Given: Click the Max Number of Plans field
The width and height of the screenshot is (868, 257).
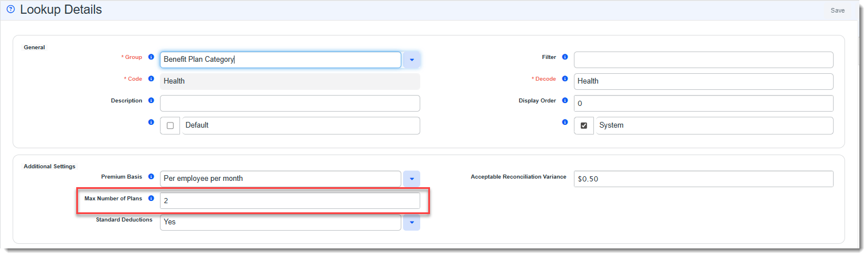Looking at the screenshot, I should pos(290,200).
